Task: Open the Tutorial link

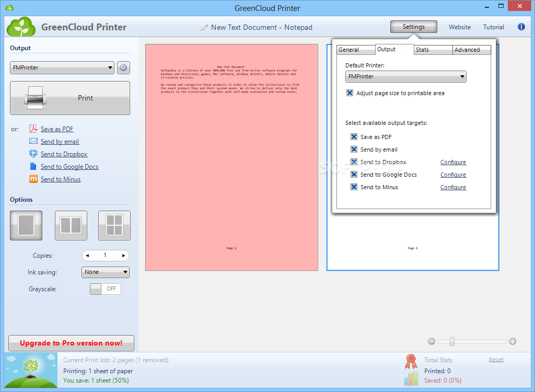Action: click(493, 27)
